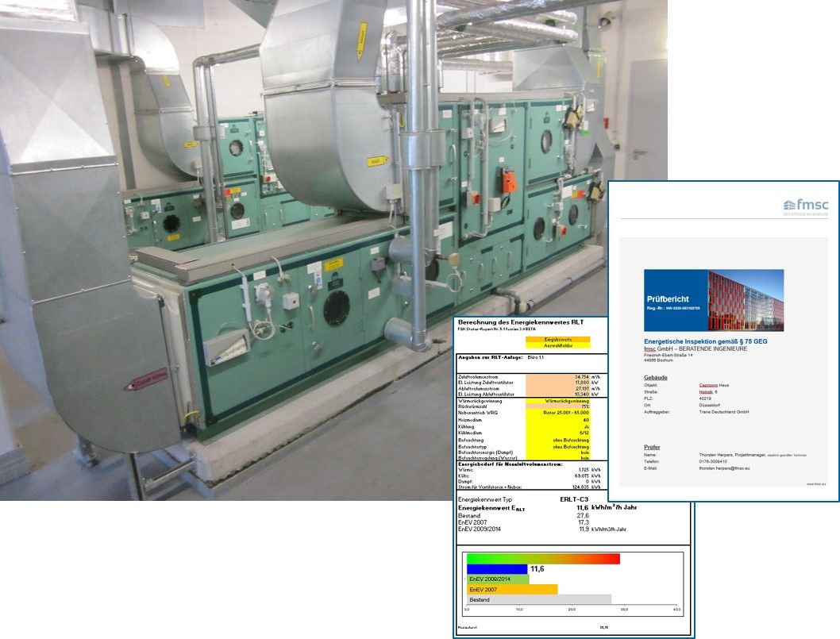Select the 'Strom für Ventilatoren' value 124.835

pyautogui.click(x=581, y=487)
